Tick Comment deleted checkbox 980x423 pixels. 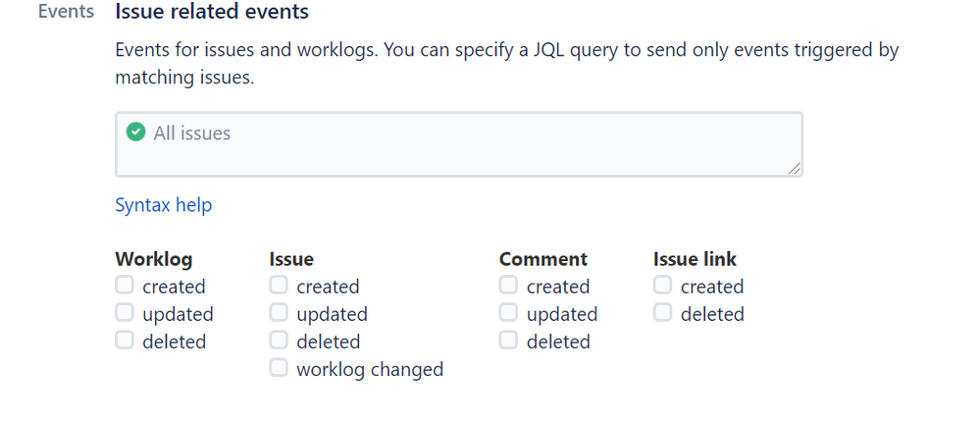coord(508,341)
